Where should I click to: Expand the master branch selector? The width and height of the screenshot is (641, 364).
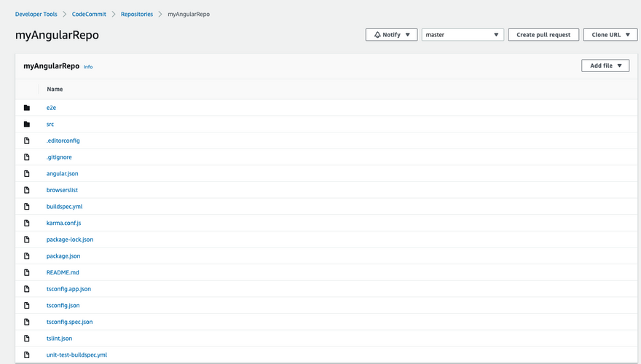[x=463, y=35]
